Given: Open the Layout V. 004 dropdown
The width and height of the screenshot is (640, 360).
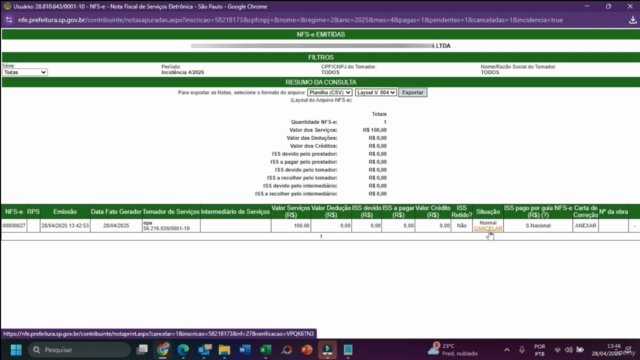Looking at the screenshot, I should (376, 93).
